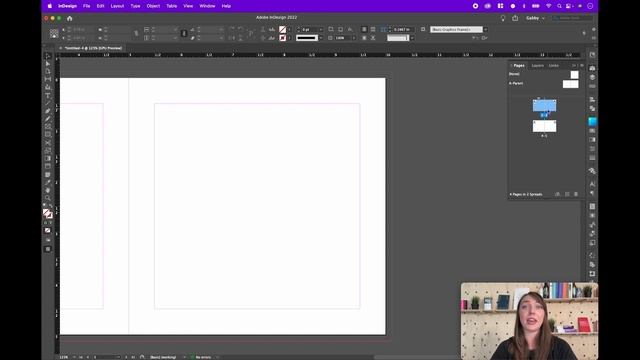Image resolution: width=640 pixels, height=360 pixels.
Task: Select the Gradient Swatch tool
Action: point(48,158)
